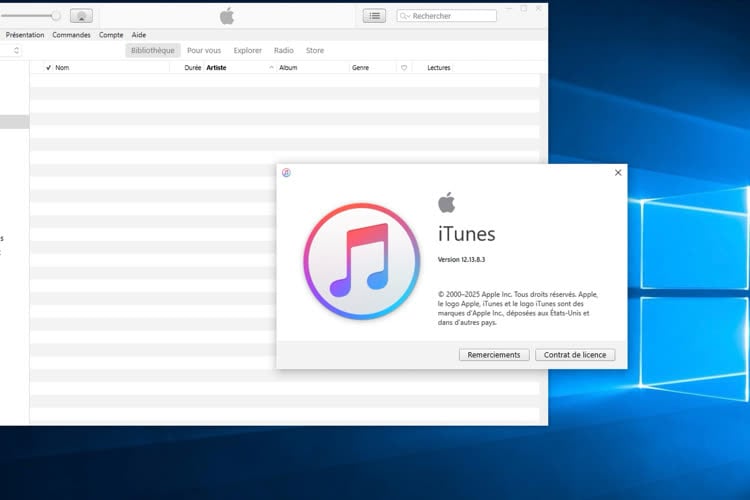Click the Apple logo in the About dialog
750x500 pixels.
[x=447, y=202]
